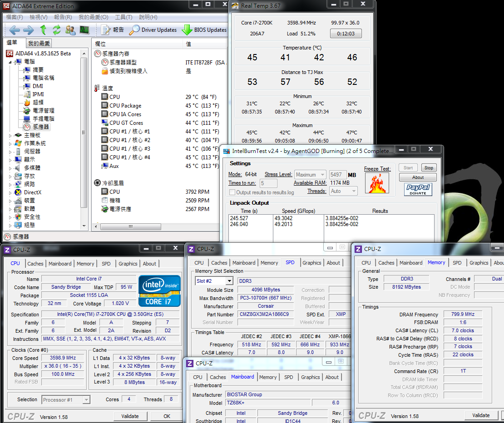This screenshot has height=423, width=504.
Task: Click AIDA64 forward arrow toolbar icon
Action: 28,30
